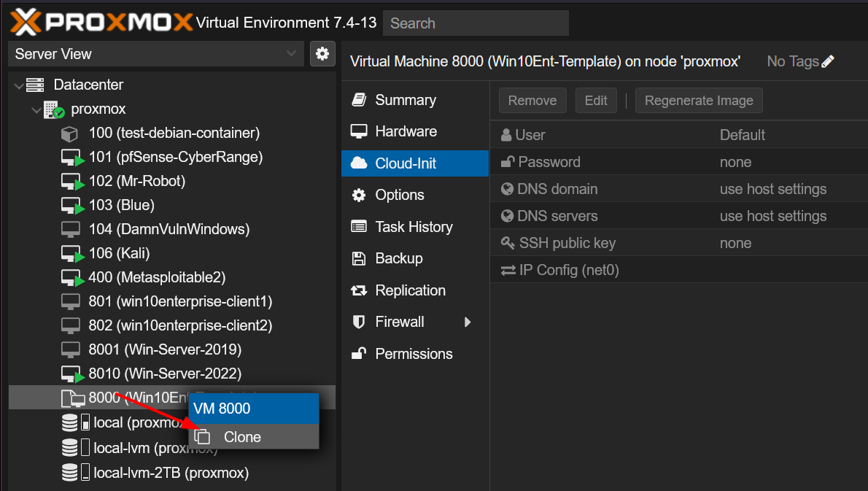Open the Hardware tab
The height and width of the screenshot is (491, 868).
(406, 132)
